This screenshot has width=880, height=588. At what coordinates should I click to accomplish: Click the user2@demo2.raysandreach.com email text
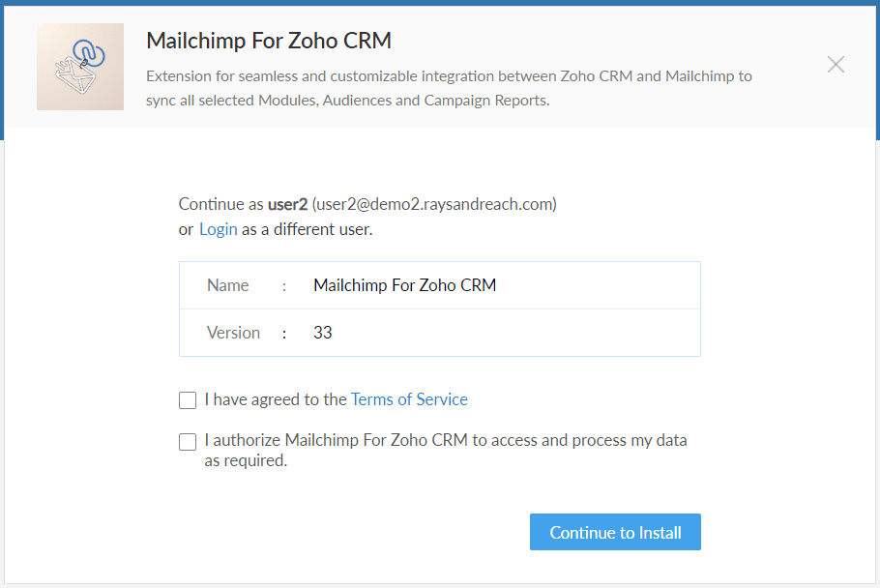[x=434, y=204]
